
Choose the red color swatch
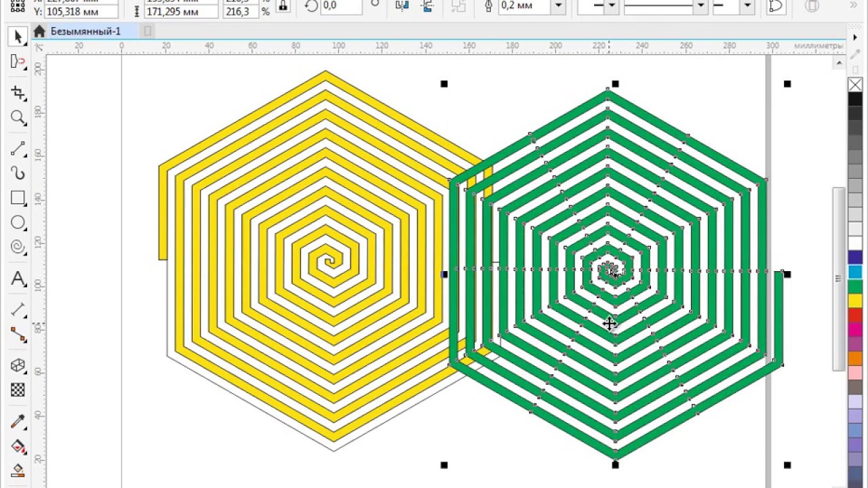[x=855, y=315]
